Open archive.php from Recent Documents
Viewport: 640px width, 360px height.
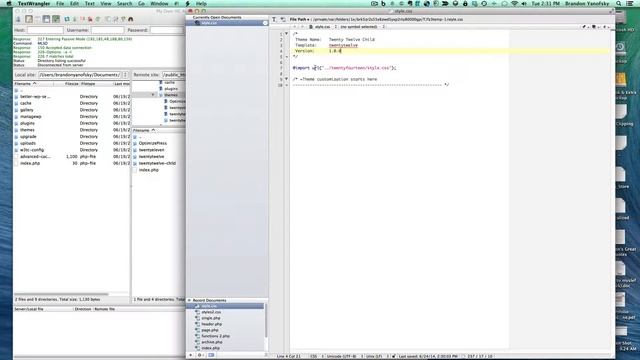212,342
